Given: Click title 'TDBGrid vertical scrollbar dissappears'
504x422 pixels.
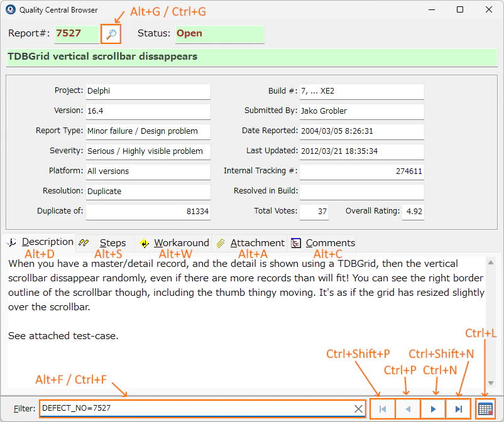Looking at the screenshot, I should (252, 57).
